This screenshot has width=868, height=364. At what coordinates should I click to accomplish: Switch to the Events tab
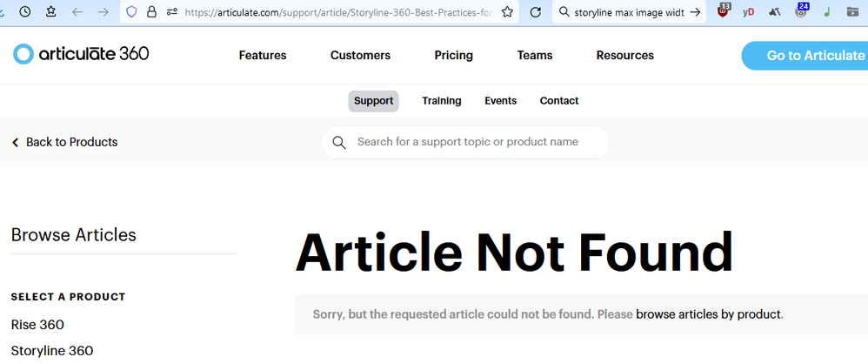tap(500, 101)
